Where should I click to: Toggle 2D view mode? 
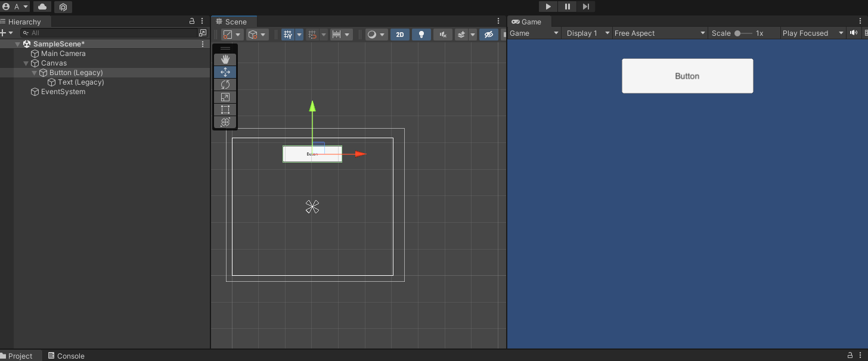coord(400,34)
